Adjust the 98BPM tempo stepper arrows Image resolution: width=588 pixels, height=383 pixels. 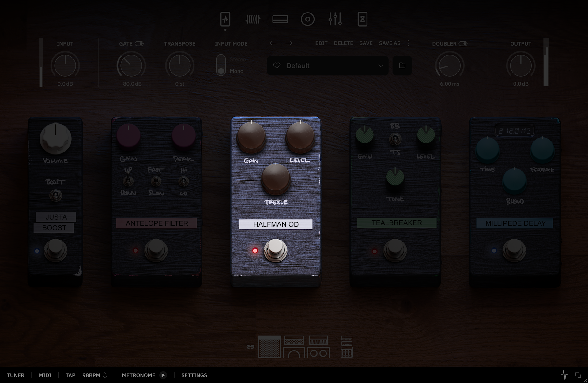point(105,375)
